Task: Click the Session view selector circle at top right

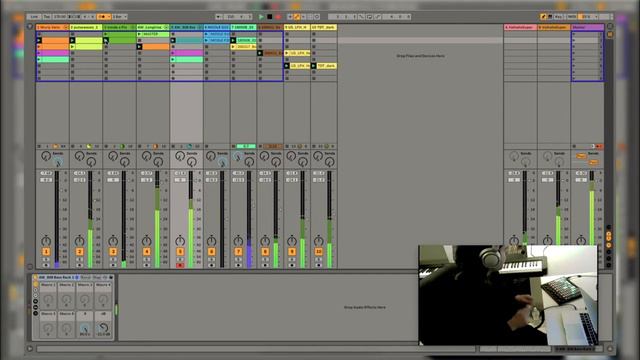Action: (x=610, y=26)
